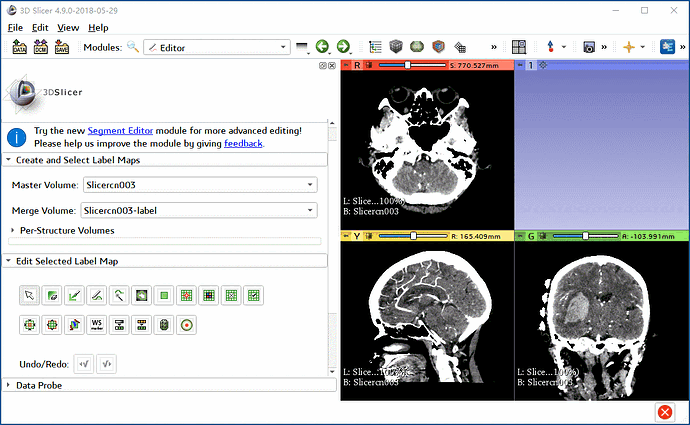Viewport: 690px width, 425px height.
Task: Select the Erode effect tool
Action: (29, 325)
